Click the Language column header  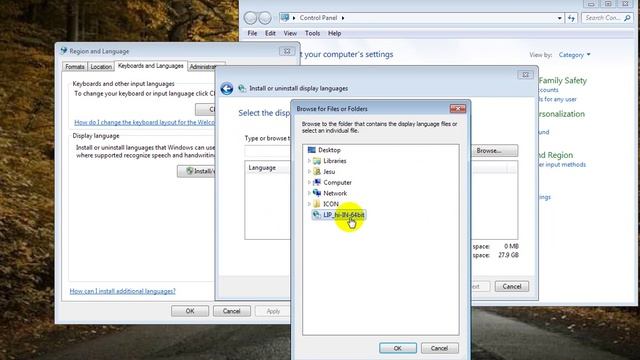[262, 168]
